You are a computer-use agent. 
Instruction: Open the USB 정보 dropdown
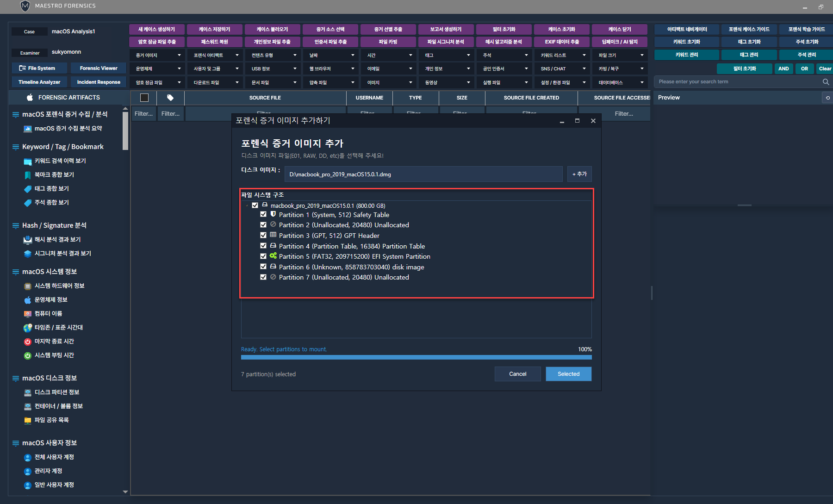pos(274,68)
